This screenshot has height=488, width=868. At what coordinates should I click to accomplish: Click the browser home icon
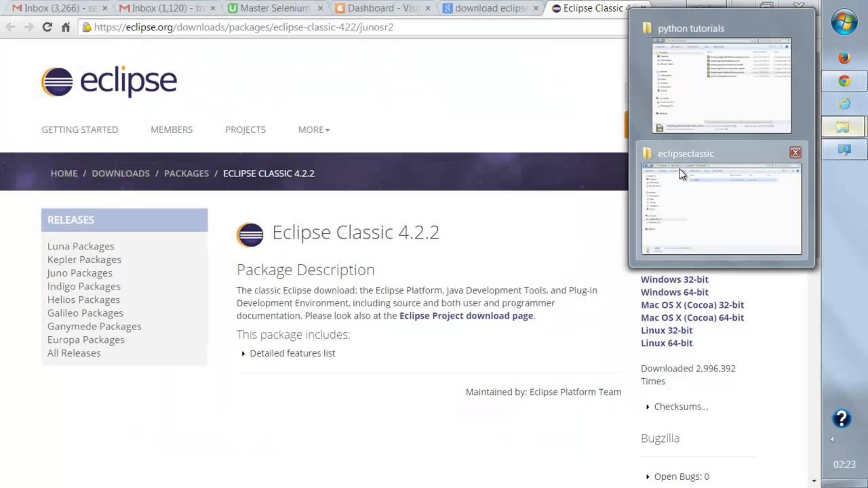[x=66, y=27]
